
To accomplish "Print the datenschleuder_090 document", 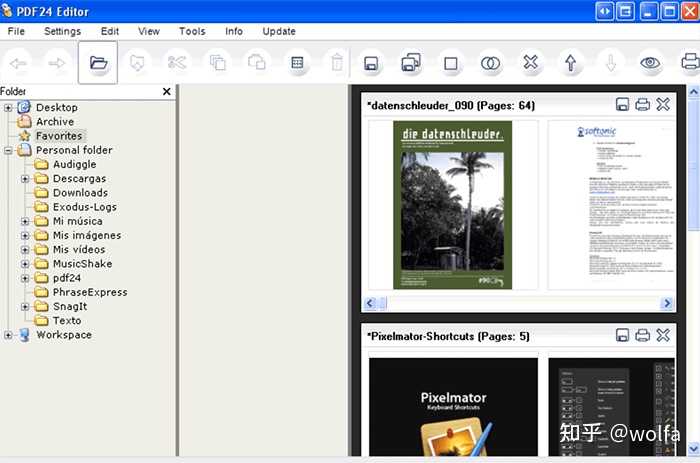I will pos(642,104).
